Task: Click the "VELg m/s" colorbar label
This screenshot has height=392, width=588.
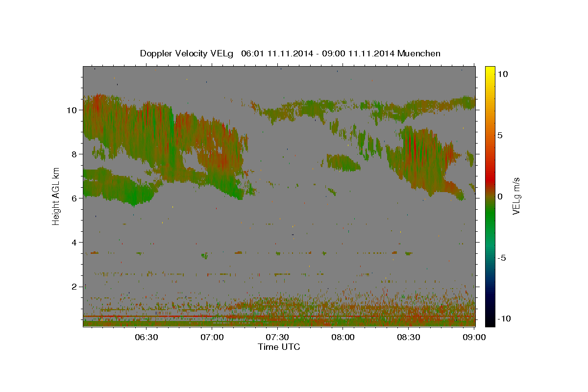Action: [516, 196]
